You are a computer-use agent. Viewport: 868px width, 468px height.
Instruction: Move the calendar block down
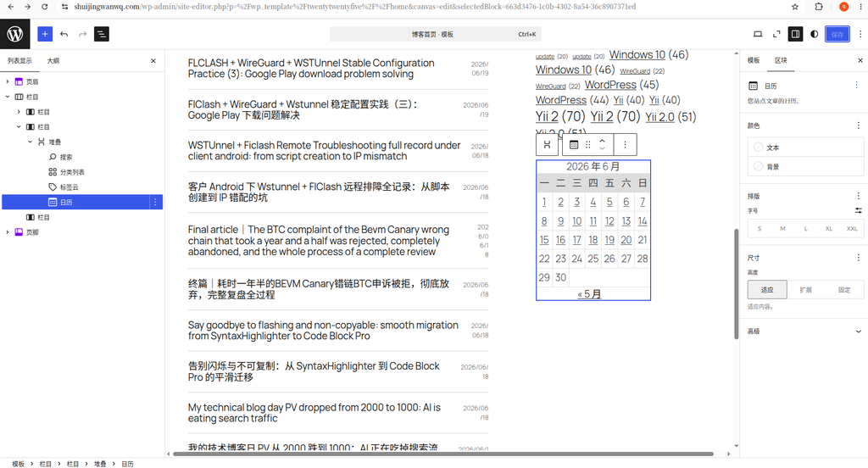click(x=603, y=149)
